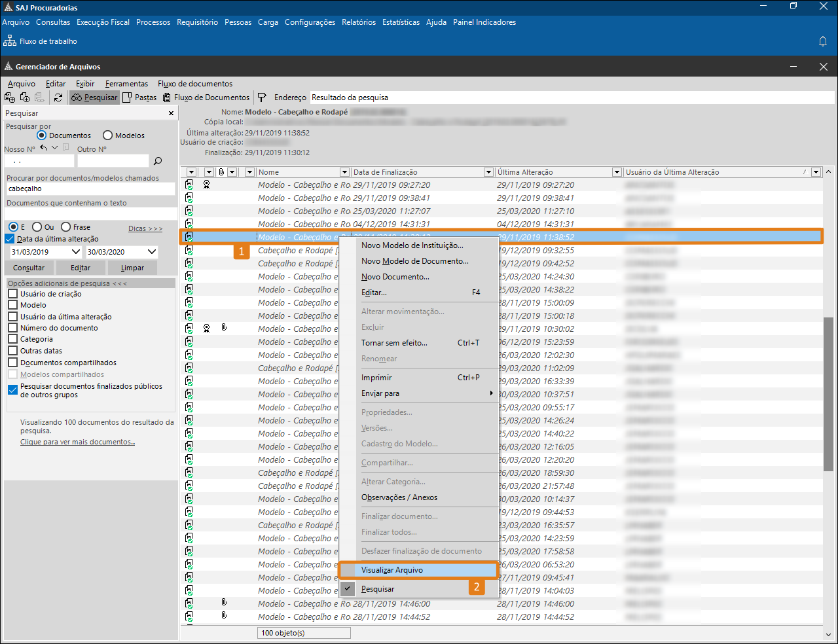Click the paperclip icon on the 28/11/2019 14:44:52 row

pos(224,615)
